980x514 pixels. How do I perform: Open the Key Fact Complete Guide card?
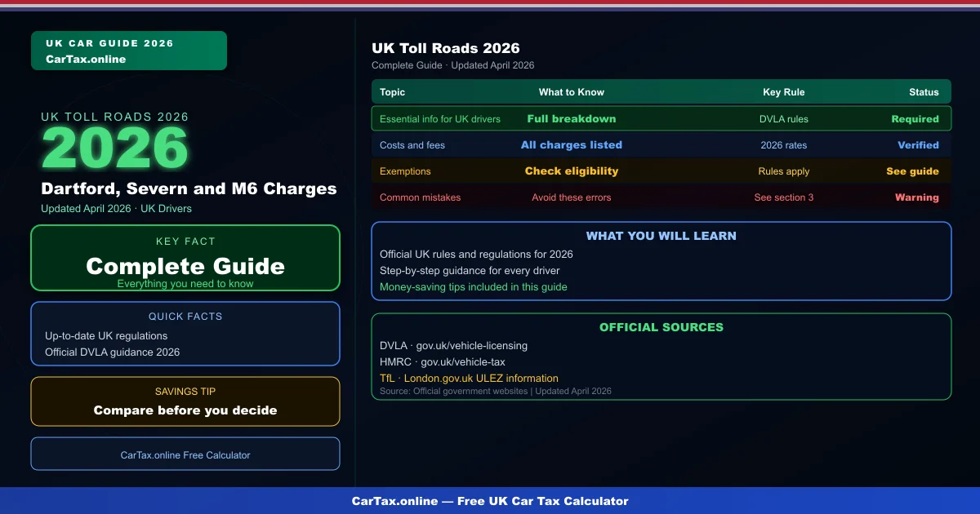(185, 258)
